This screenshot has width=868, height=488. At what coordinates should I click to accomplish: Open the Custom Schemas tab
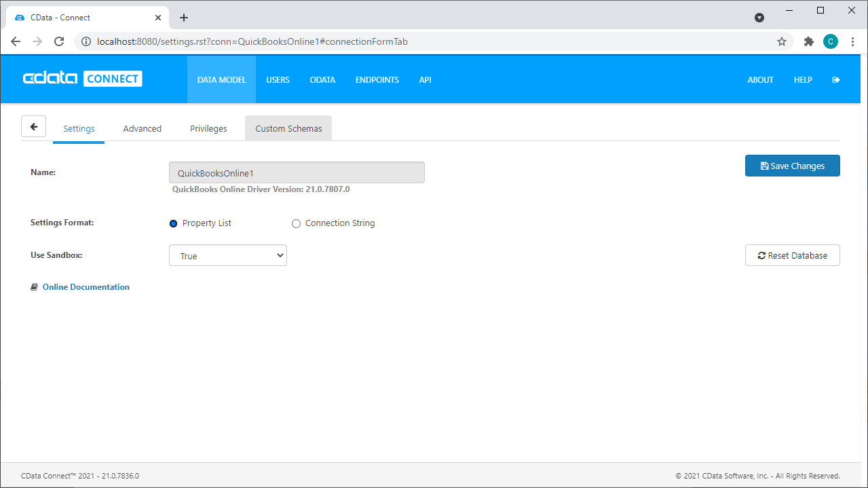(288, 128)
